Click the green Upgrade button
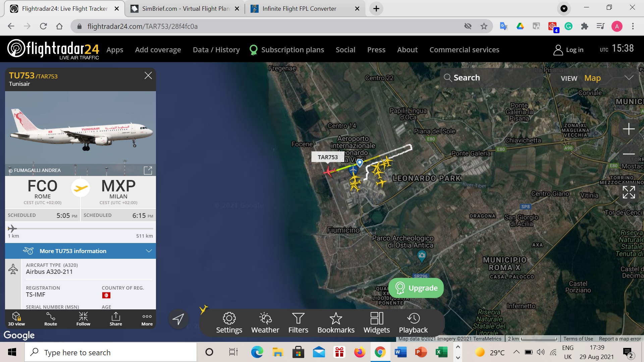644x362 pixels. click(x=416, y=288)
